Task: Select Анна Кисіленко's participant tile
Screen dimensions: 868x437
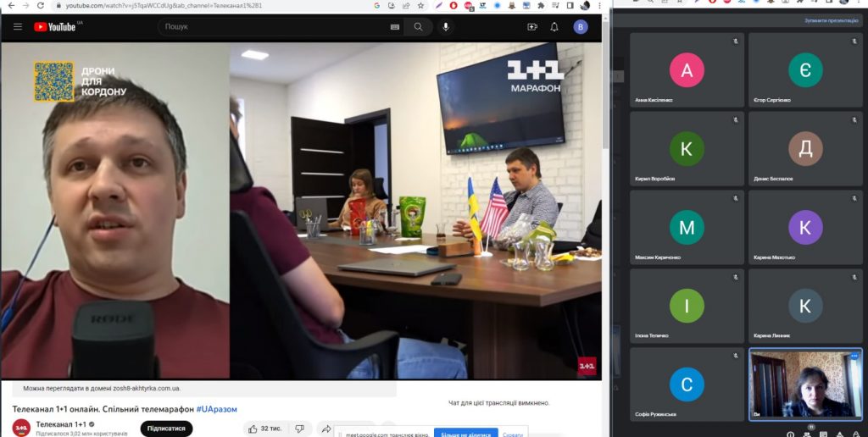Action: pyautogui.click(x=687, y=71)
